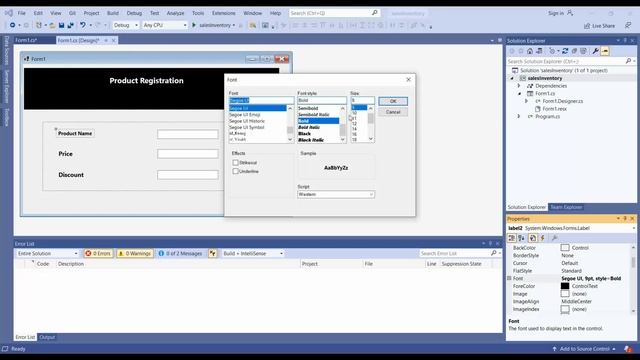The image size is (640, 360).
Task: Click Add to Source Control
Action: click(584, 349)
